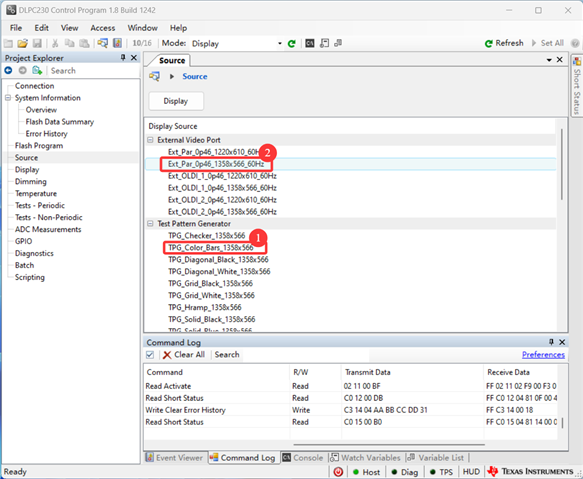The image size is (583, 479).
Task: Click the Set All button
Action: click(x=548, y=43)
